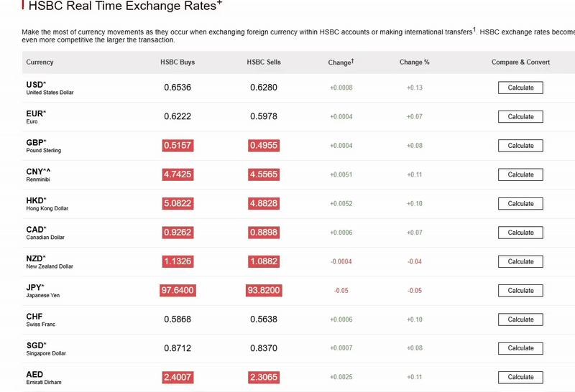Click the JPY buy rate 97.6400
This screenshot has height=392, width=575.
(x=178, y=290)
